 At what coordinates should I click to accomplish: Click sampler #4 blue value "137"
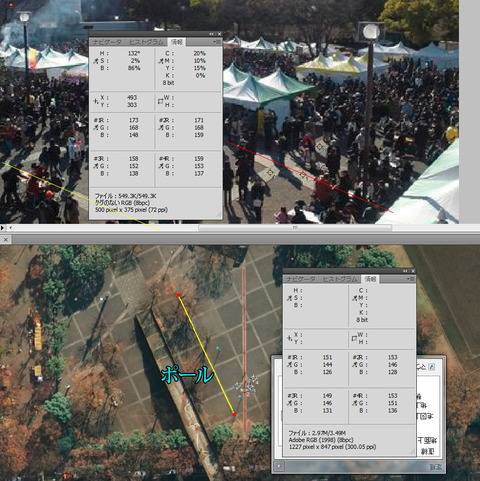[x=199, y=173]
